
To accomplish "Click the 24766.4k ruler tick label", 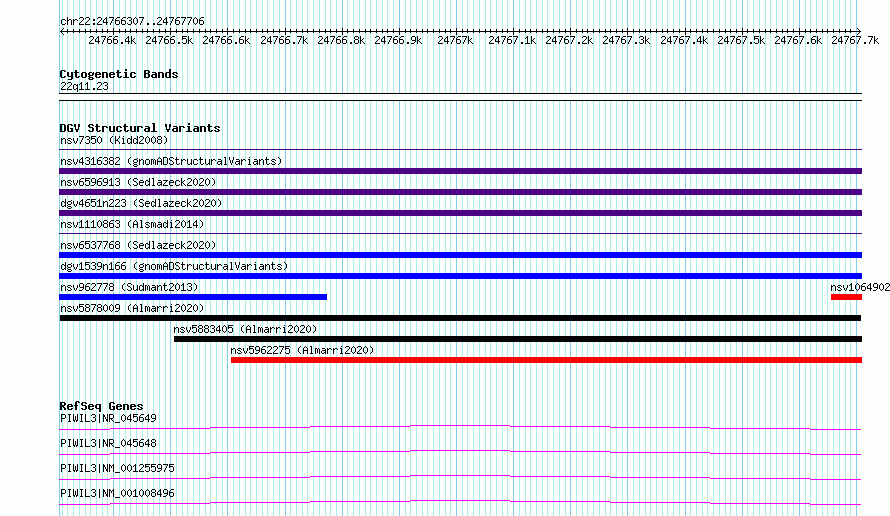I will (112, 40).
